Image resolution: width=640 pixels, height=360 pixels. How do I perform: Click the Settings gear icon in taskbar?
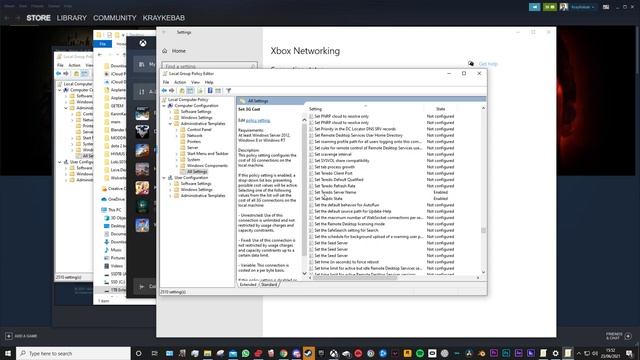[x=556, y=353]
